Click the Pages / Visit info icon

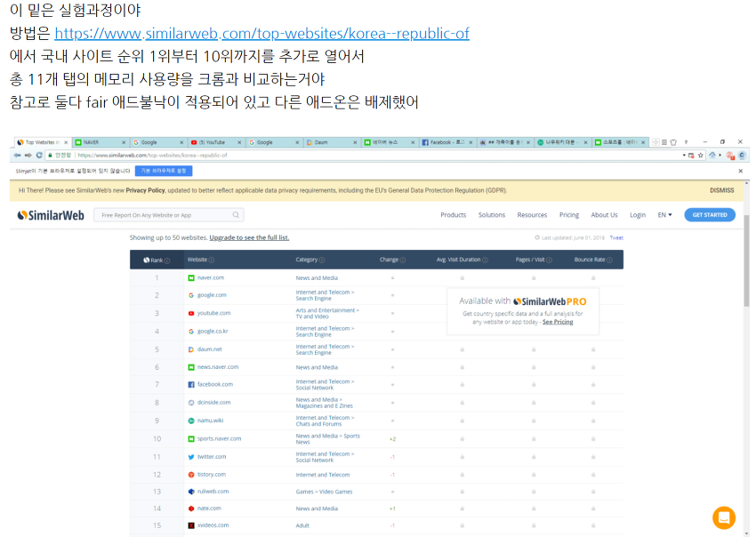pyautogui.click(x=549, y=260)
